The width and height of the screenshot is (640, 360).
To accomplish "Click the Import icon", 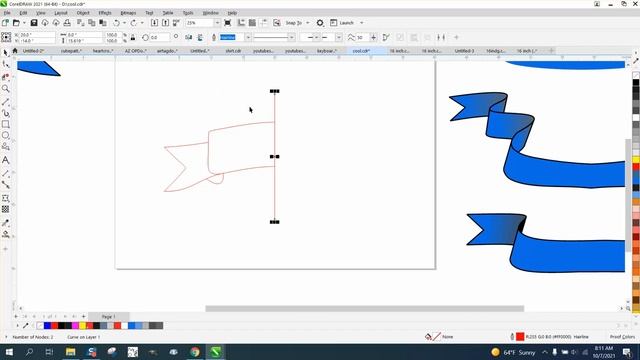I will click(x=154, y=23).
